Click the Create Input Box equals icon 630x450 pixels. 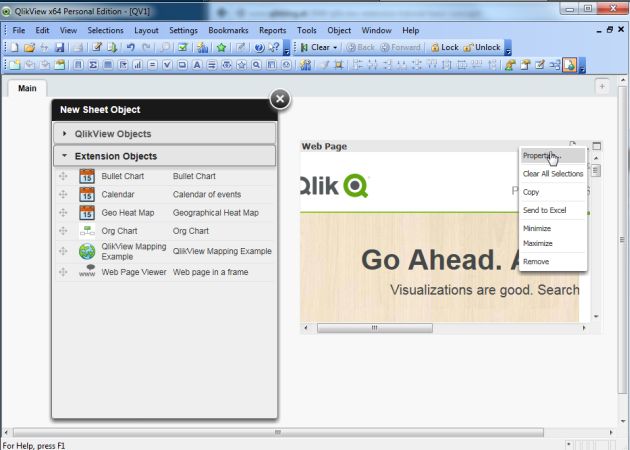click(x=152, y=65)
